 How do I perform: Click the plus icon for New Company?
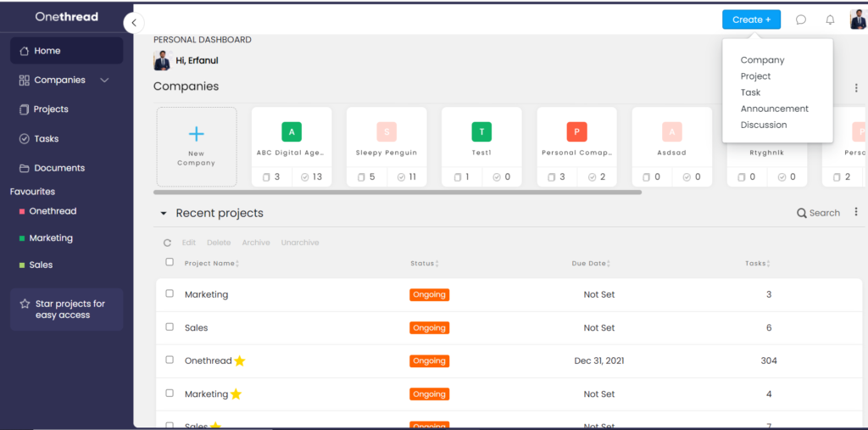197,133
